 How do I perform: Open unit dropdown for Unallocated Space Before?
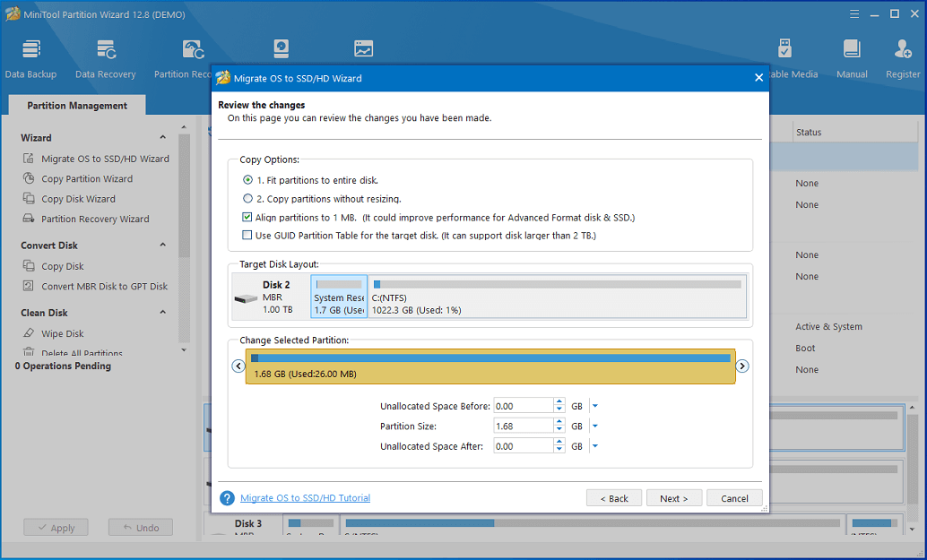point(595,406)
